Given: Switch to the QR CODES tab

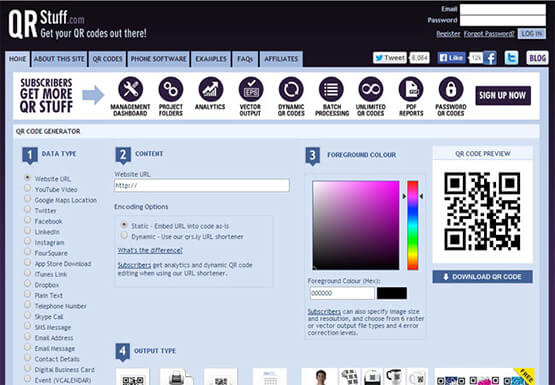Looking at the screenshot, I should pyautogui.click(x=107, y=59).
